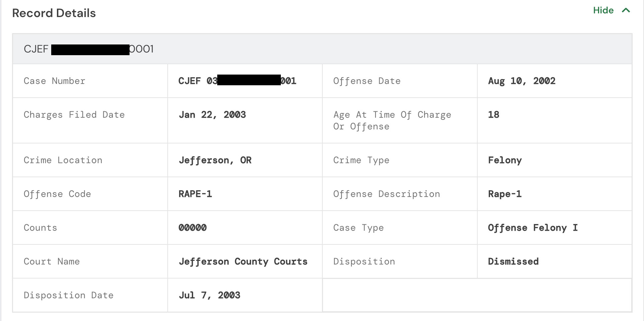Select the Counts value 00000
Image resolution: width=644 pixels, height=321 pixels.
pyautogui.click(x=192, y=228)
